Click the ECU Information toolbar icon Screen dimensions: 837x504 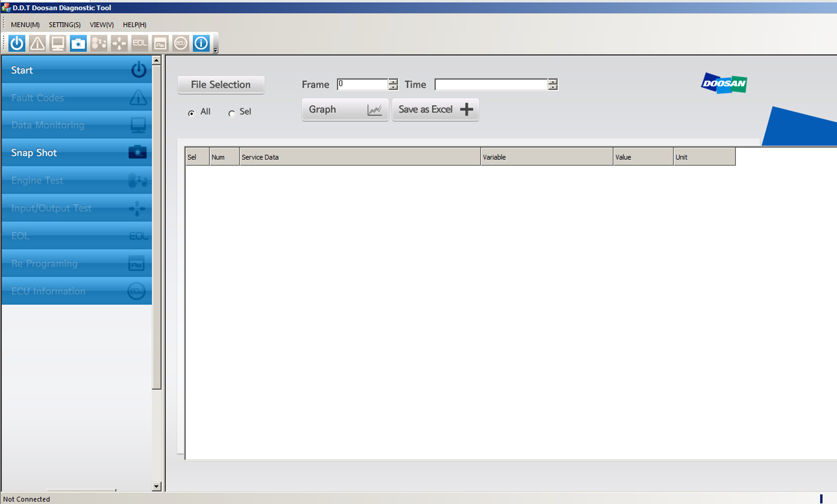coord(180,43)
